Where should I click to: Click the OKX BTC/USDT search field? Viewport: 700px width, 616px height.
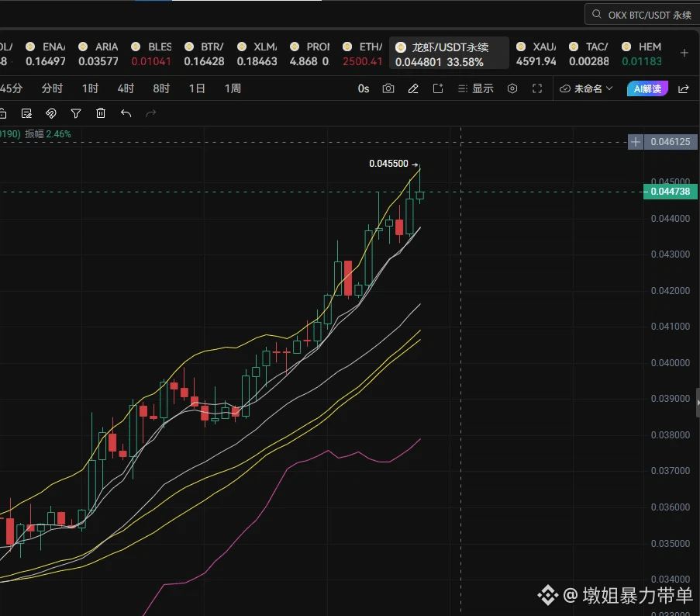[642, 15]
